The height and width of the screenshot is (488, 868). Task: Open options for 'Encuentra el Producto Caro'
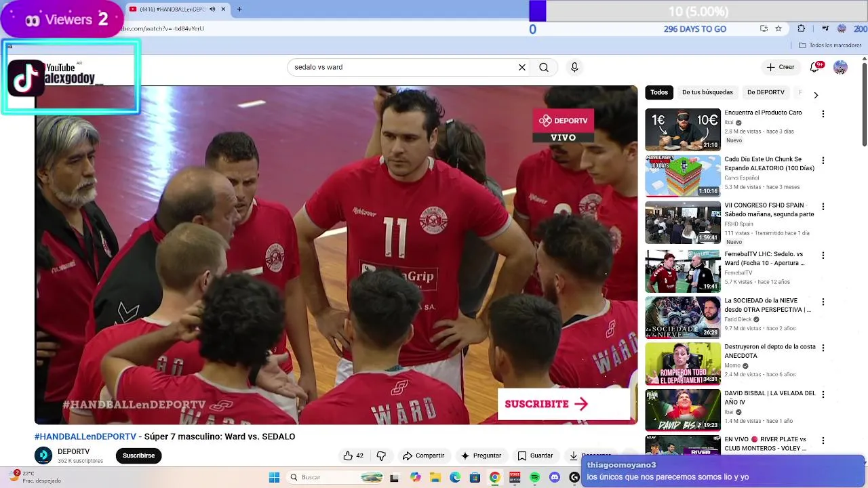click(x=823, y=114)
